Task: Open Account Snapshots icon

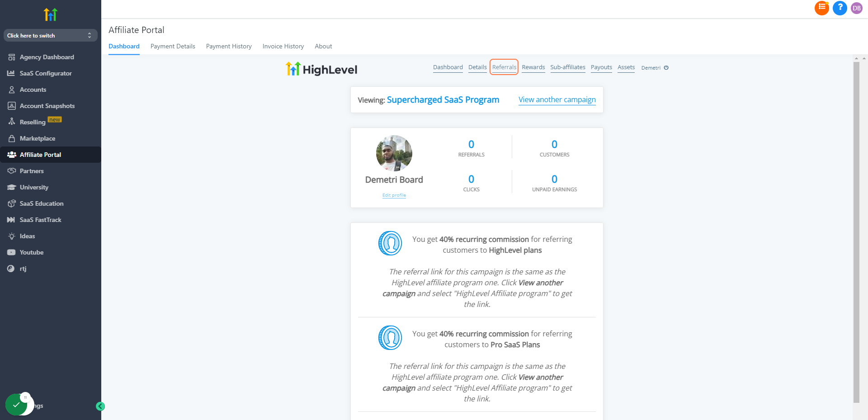Action: (12, 106)
